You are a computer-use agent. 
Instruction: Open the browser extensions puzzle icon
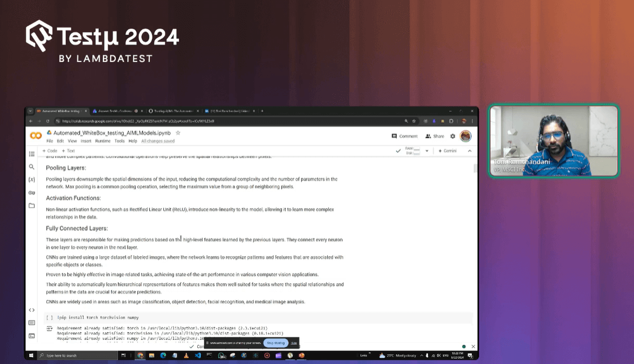click(451, 121)
